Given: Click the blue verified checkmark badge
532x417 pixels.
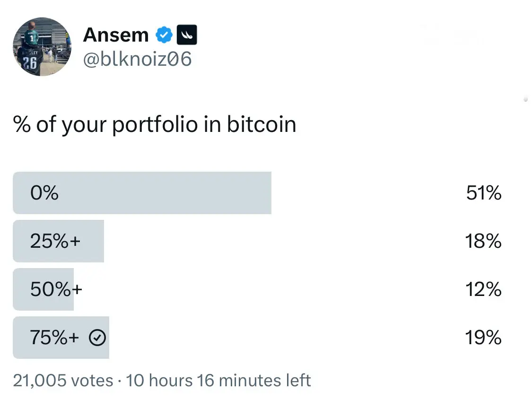Looking at the screenshot, I should point(164,35).
